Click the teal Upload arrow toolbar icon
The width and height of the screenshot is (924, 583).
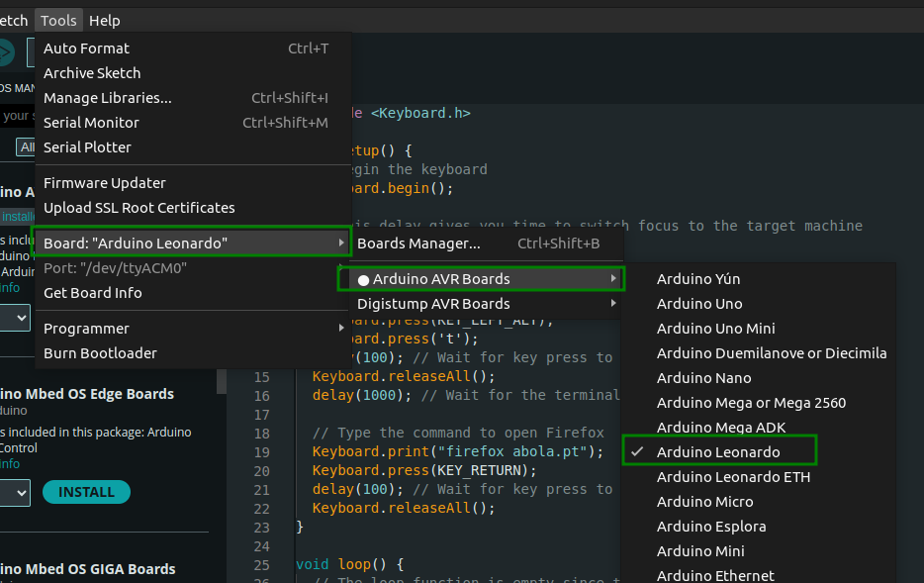point(5,52)
